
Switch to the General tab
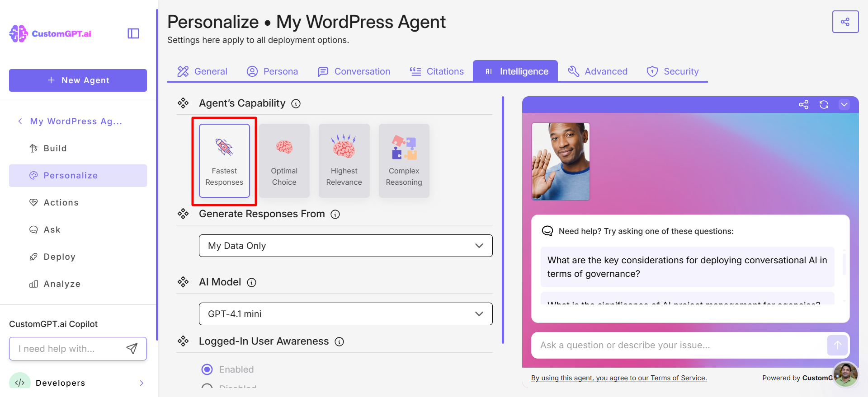202,71
